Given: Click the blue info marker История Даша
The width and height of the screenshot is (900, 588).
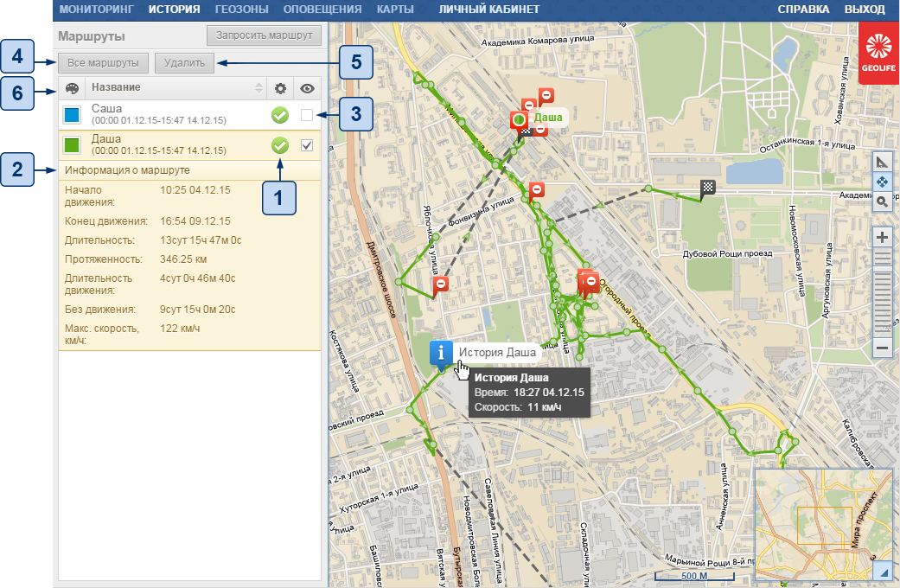Looking at the screenshot, I should [x=441, y=355].
